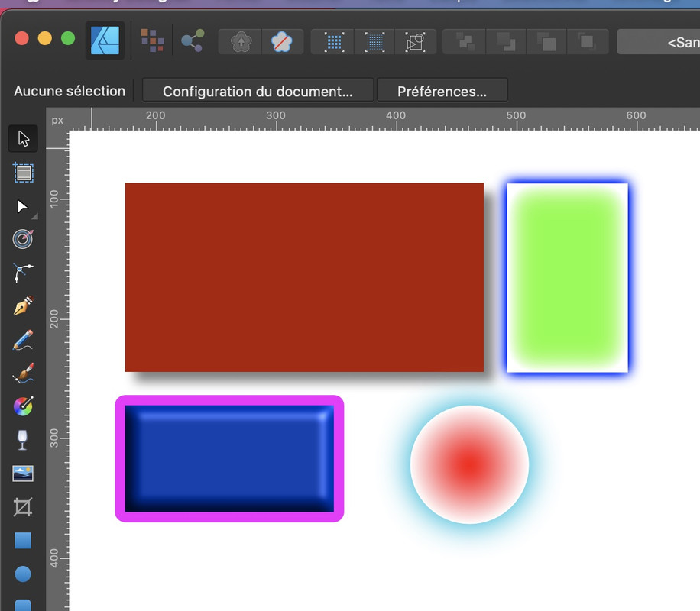
Task: Switch to Export persona icon
Action: (x=193, y=40)
